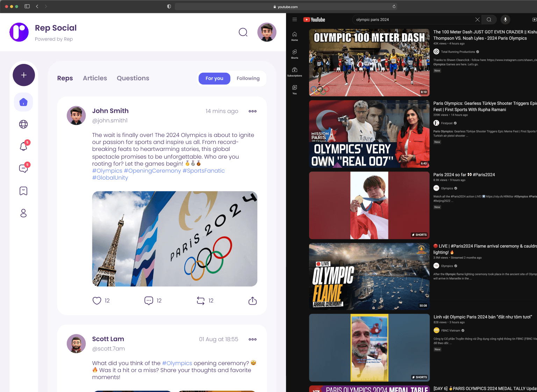
Task: Switch feed to Following
Action: coord(248,78)
